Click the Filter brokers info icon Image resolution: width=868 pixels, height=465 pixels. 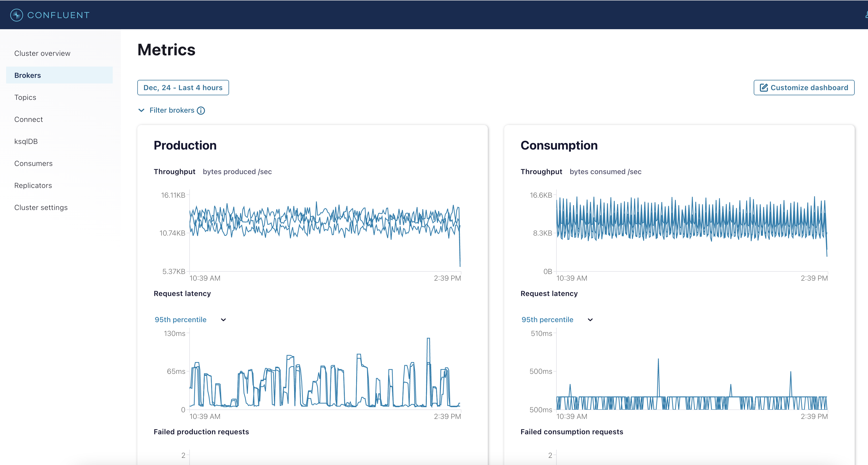coord(201,110)
